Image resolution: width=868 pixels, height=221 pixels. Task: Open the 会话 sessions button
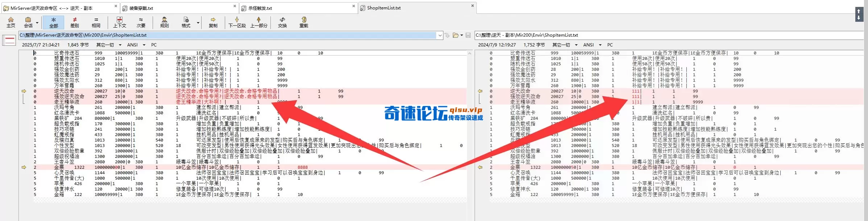coord(28,22)
